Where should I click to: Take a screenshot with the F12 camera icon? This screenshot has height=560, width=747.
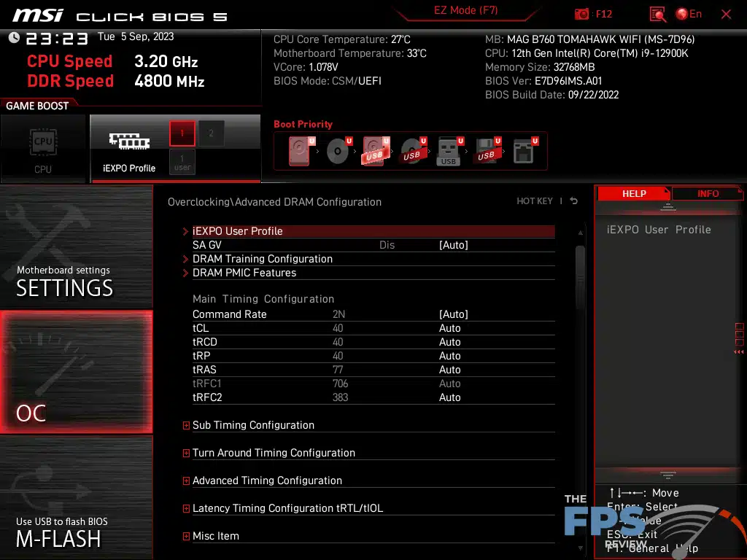pos(581,15)
